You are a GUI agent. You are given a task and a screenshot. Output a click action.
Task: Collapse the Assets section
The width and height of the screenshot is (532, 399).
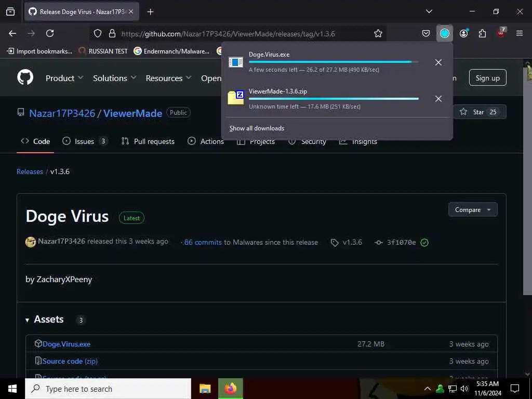[45, 320]
